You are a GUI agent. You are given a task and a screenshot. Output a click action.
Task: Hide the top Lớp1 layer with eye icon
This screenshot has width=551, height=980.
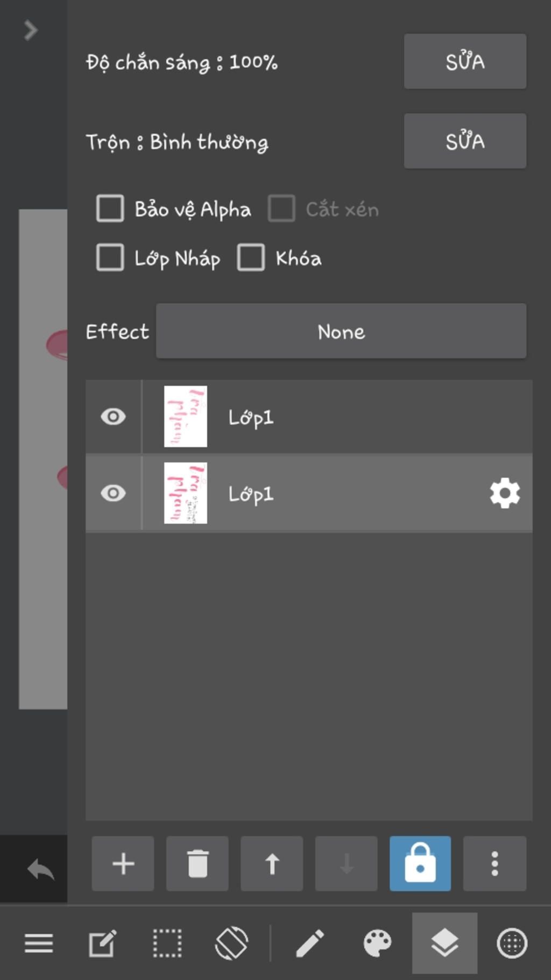[113, 417]
